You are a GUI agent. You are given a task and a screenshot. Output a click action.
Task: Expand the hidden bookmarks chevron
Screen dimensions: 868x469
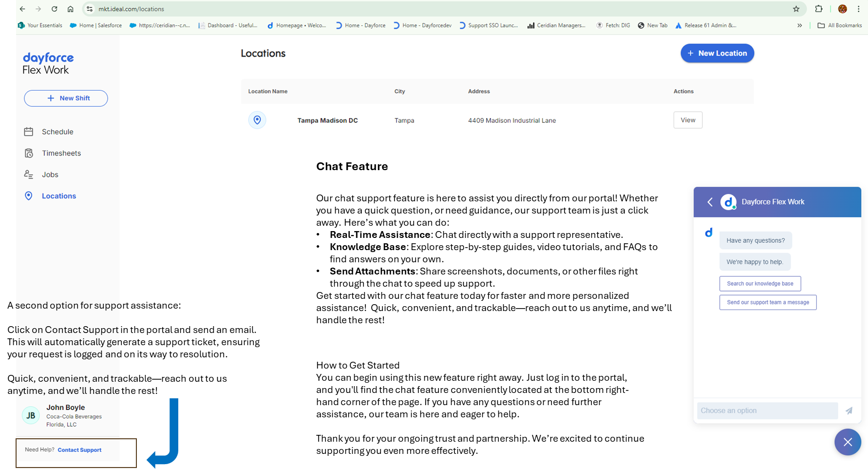coord(799,25)
